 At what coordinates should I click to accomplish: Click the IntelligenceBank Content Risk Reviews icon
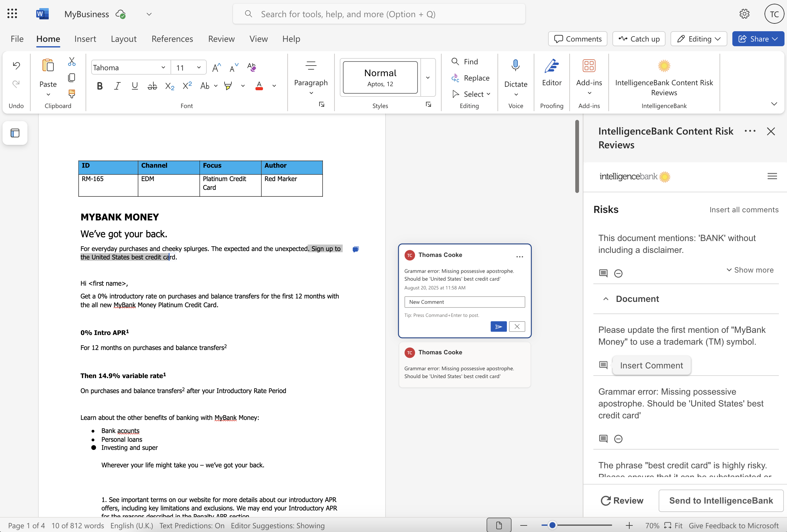pyautogui.click(x=664, y=66)
